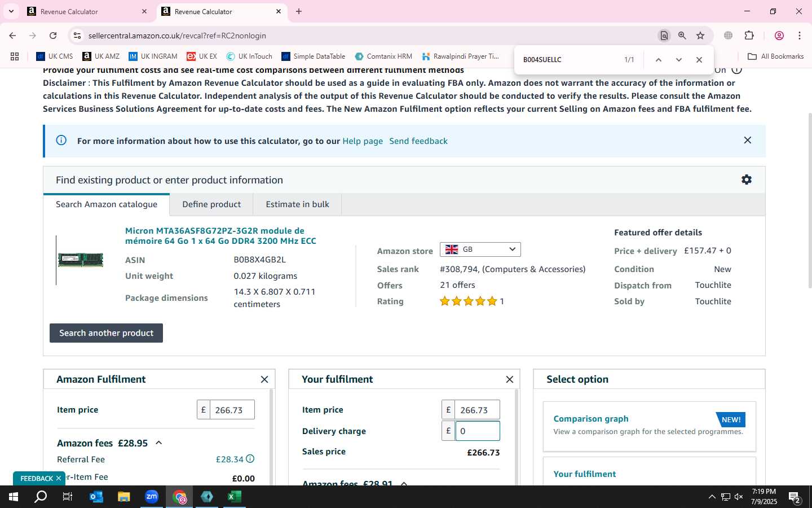Switch to the Define product tab
The height and width of the screenshot is (508, 812).
[x=211, y=204]
